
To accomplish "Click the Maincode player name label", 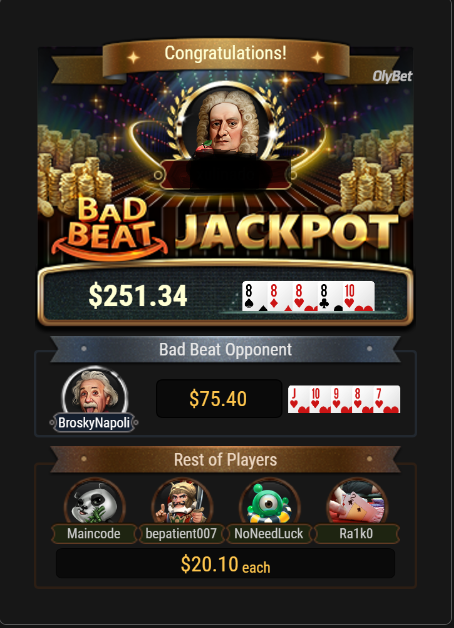I will [94, 533].
